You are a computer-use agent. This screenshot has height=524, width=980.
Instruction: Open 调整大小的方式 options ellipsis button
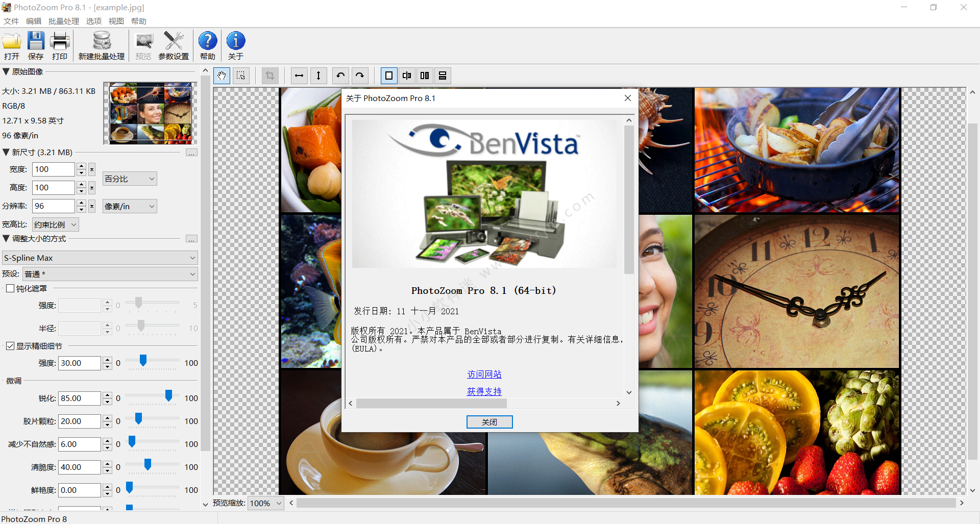tap(191, 239)
